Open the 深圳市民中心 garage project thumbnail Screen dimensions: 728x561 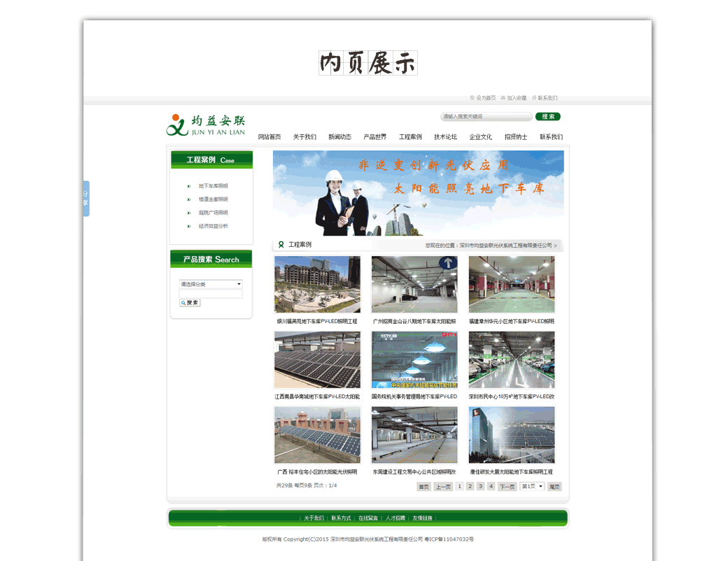[x=511, y=360]
